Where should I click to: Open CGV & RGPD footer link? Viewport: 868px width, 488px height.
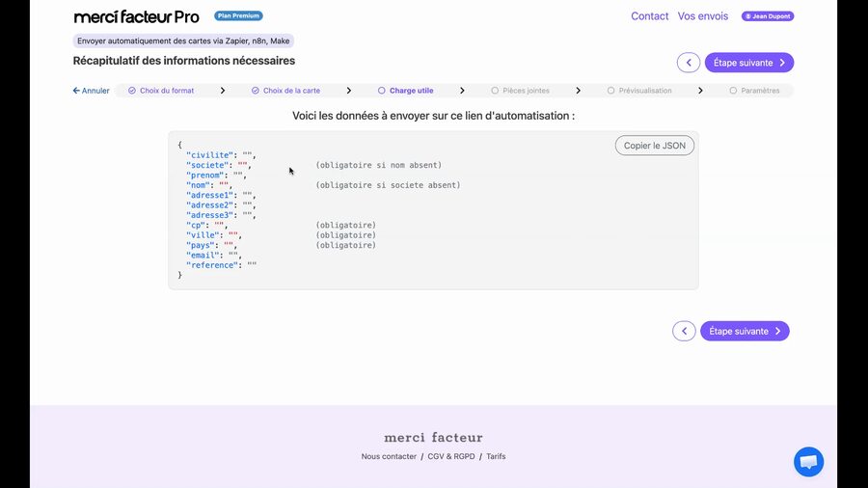[x=451, y=456]
